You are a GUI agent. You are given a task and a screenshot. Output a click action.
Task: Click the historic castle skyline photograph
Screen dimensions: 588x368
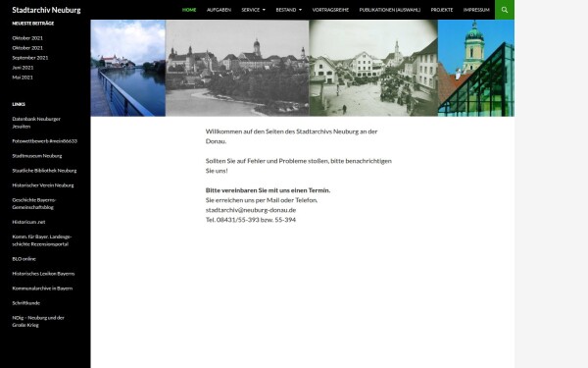[x=237, y=68]
